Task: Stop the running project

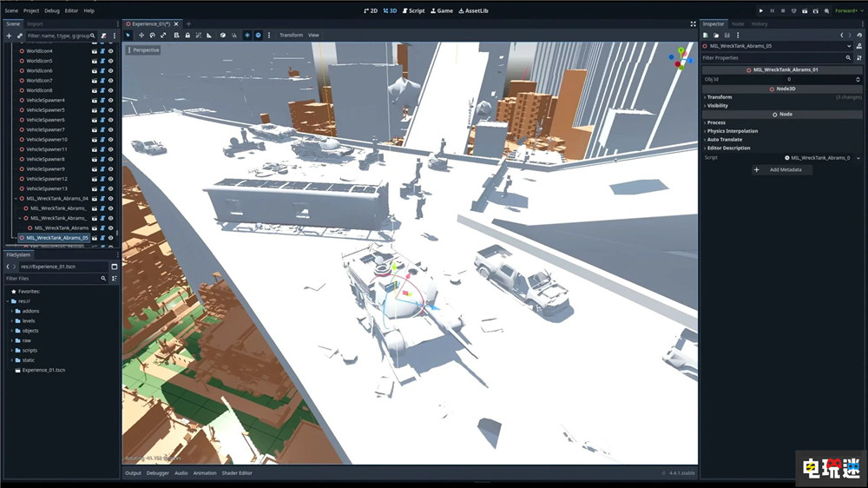Action: [x=783, y=10]
